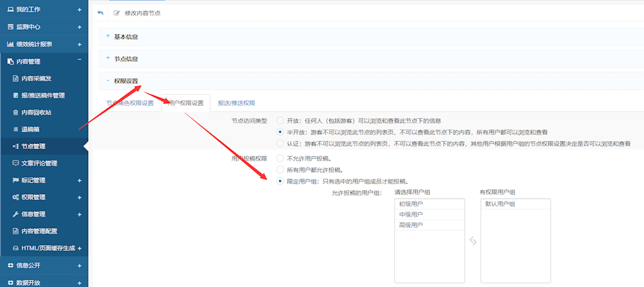This screenshot has height=287, width=644.
Task: Click the laptop icon beside 我的工作
Action: 11,10
